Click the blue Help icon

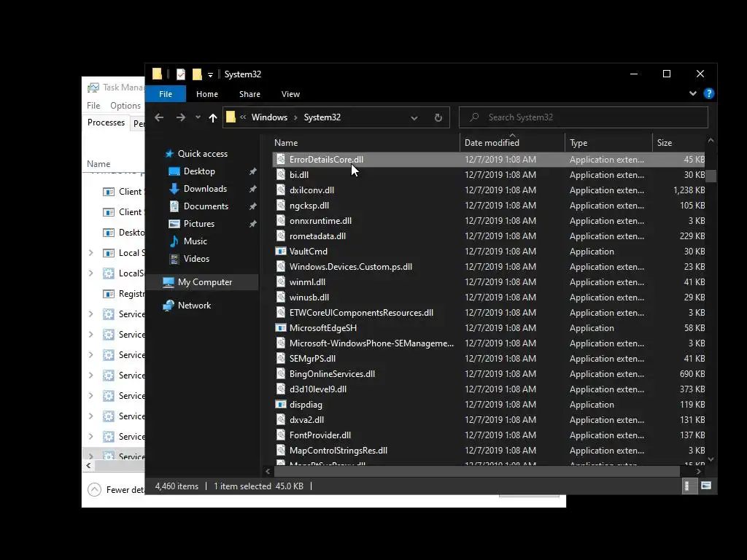pos(709,93)
